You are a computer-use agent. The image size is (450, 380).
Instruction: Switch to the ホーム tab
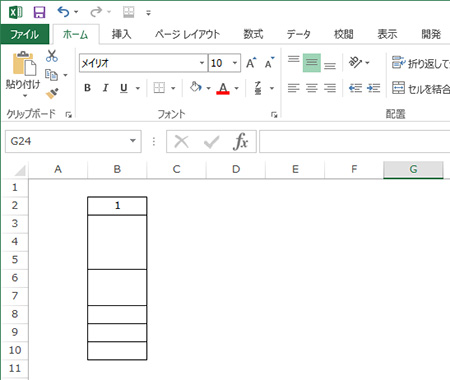[76, 34]
